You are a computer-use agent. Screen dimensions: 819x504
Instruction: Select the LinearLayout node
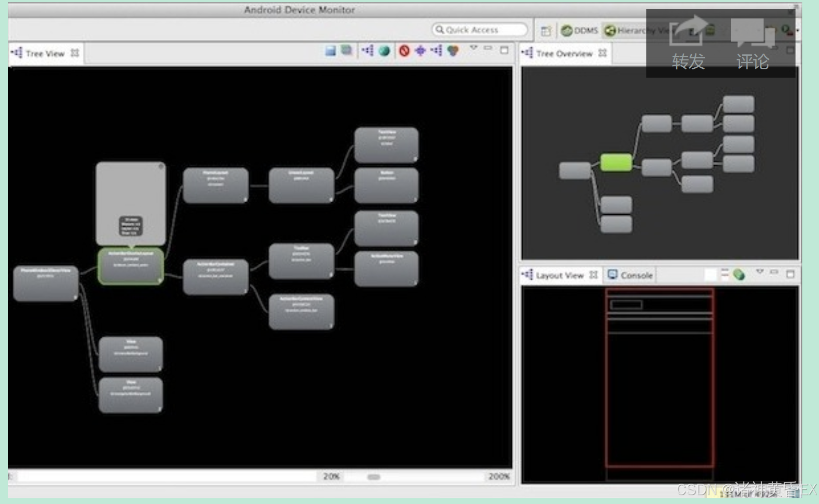tap(301, 186)
